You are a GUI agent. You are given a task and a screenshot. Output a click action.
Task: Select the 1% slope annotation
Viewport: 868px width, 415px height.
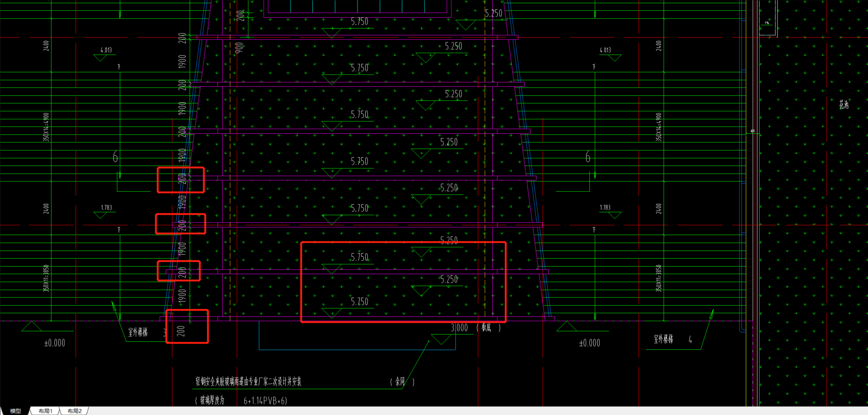coord(767,23)
